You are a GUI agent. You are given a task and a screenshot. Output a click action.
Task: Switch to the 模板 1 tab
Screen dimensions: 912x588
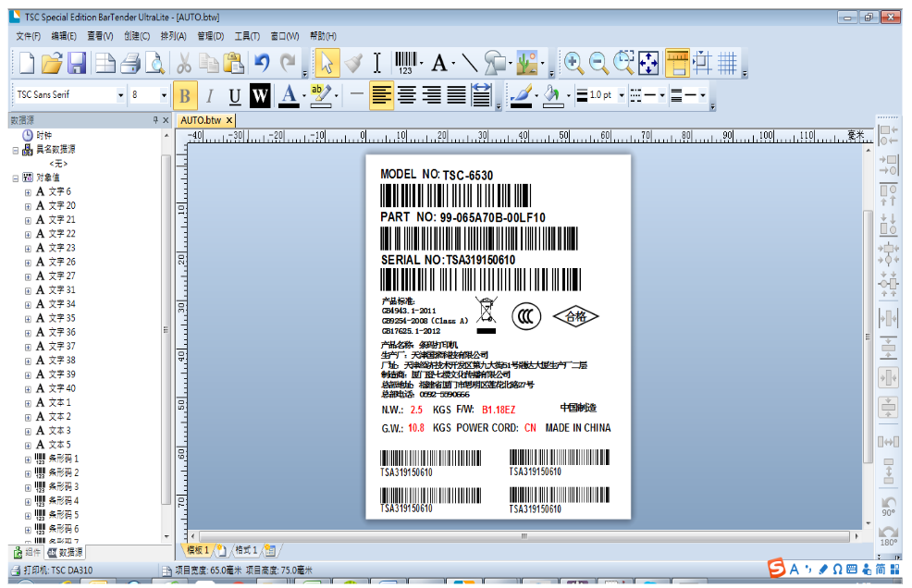click(198, 550)
